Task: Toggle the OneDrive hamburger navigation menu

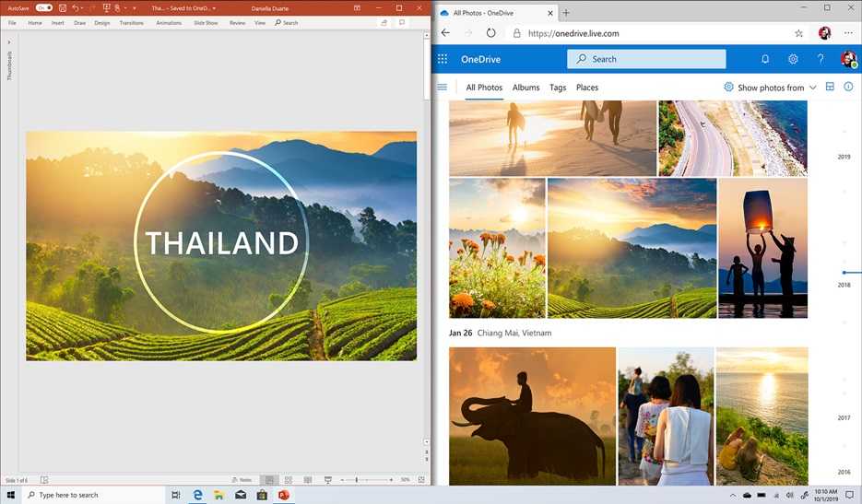Action: 443,88
